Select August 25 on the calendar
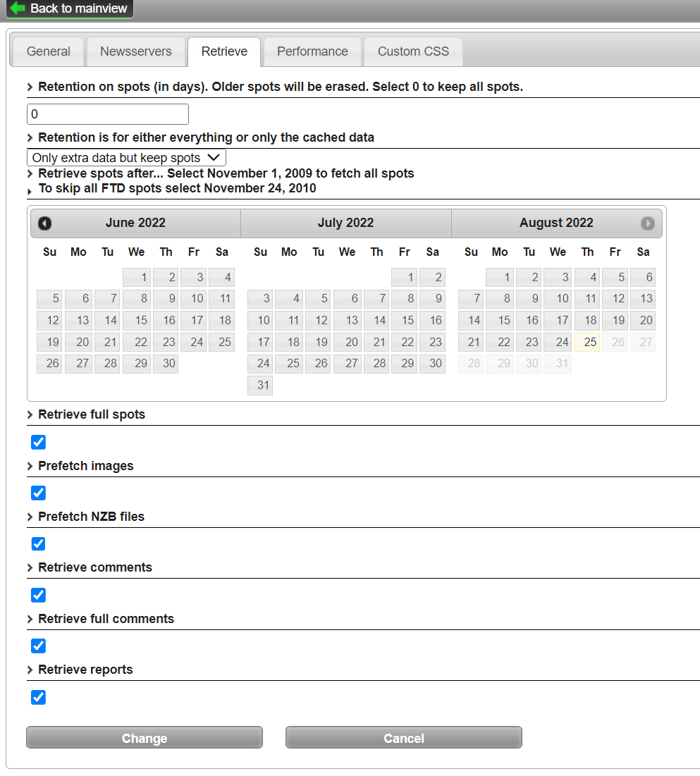Image resolution: width=700 pixels, height=776 pixels. point(587,342)
